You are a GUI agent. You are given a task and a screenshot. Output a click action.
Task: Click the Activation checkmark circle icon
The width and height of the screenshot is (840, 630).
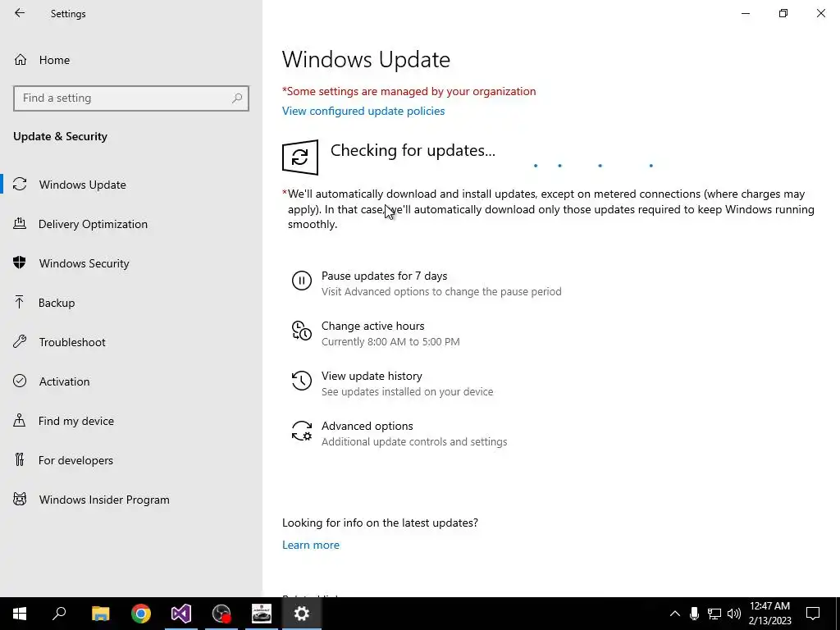[20, 381]
